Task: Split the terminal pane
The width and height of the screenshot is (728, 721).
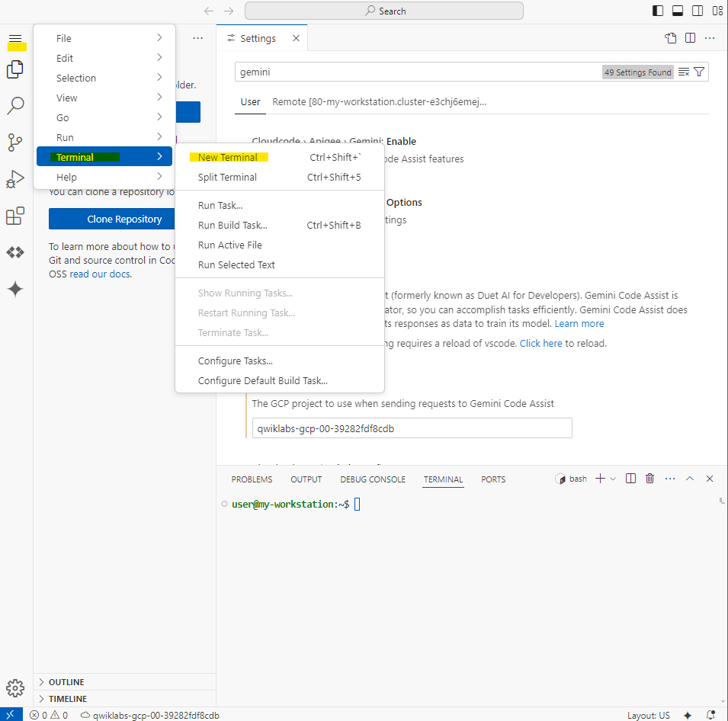Action: click(630, 479)
